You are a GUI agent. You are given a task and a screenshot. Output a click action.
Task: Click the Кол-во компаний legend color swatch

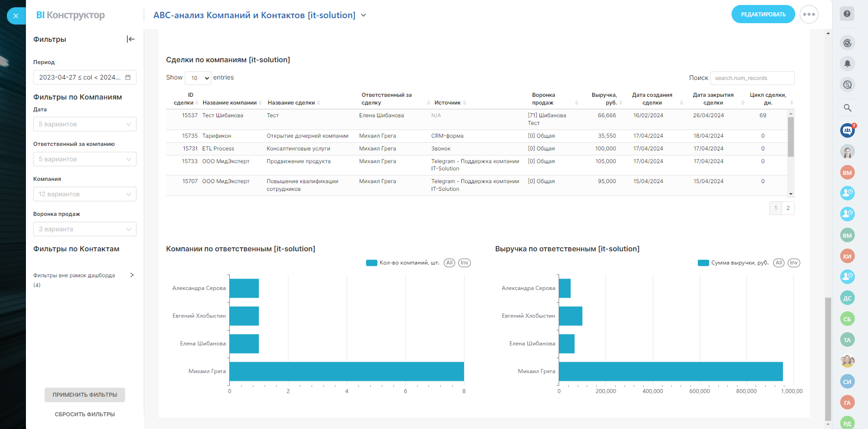[x=371, y=263]
